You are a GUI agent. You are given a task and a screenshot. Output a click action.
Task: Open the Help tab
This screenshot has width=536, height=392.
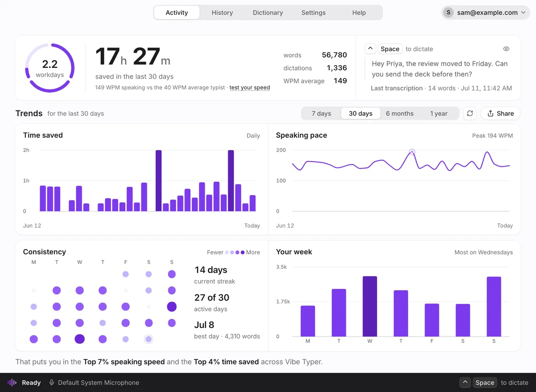click(359, 12)
